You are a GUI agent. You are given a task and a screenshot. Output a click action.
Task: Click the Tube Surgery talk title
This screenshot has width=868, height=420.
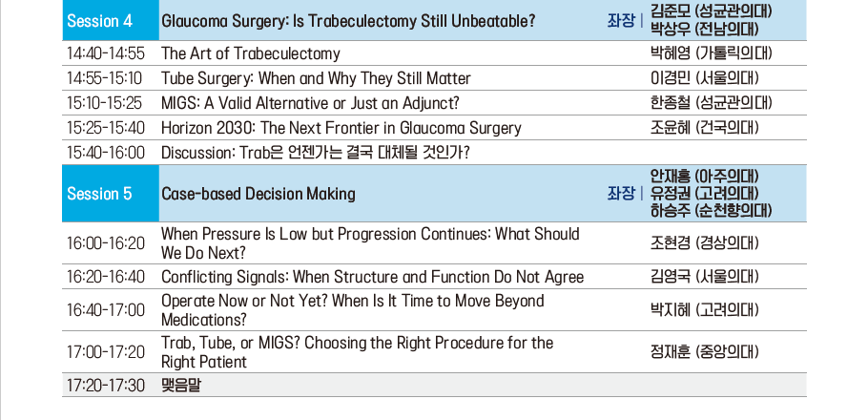(316, 78)
